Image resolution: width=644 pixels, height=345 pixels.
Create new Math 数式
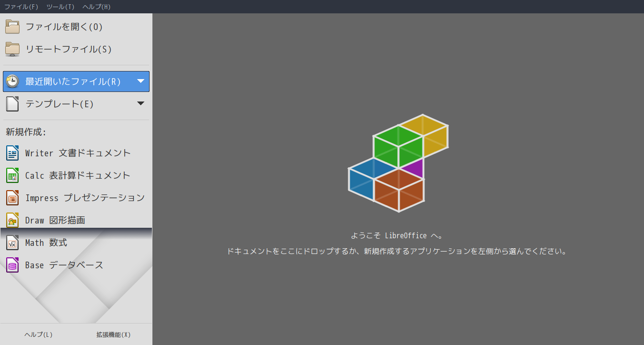(x=76, y=243)
